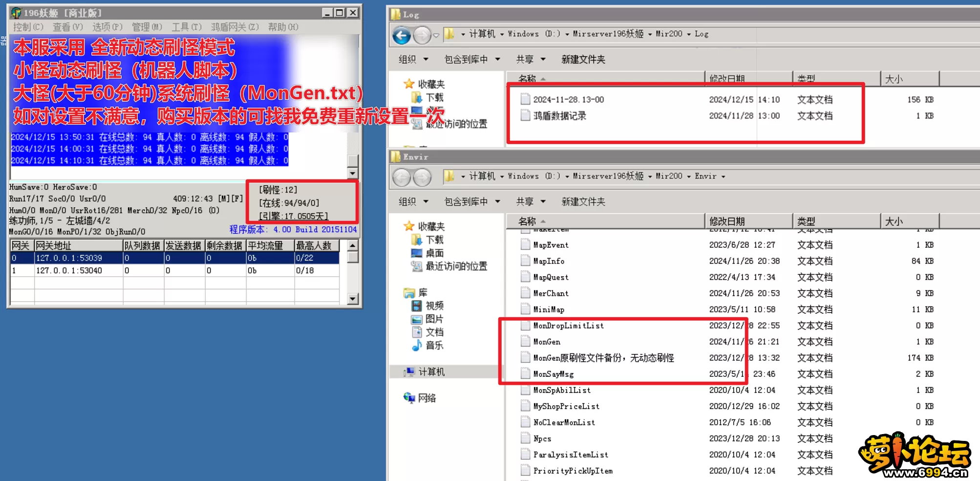Select 计算机 in Envir navigation pane
This screenshot has height=481, width=980.
[424, 372]
